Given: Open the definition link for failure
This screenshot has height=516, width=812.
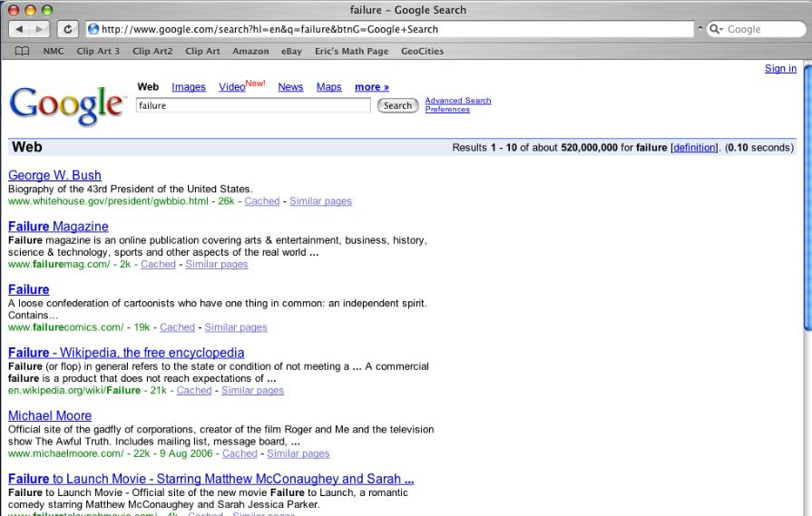Looking at the screenshot, I should pyautogui.click(x=694, y=148).
